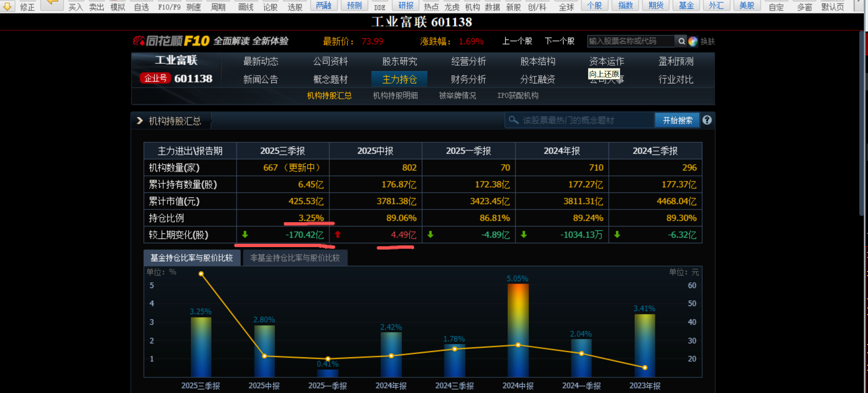Click 龙虎 in the top toolbar
The width and height of the screenshot is (868, 393).
[452, 7]
